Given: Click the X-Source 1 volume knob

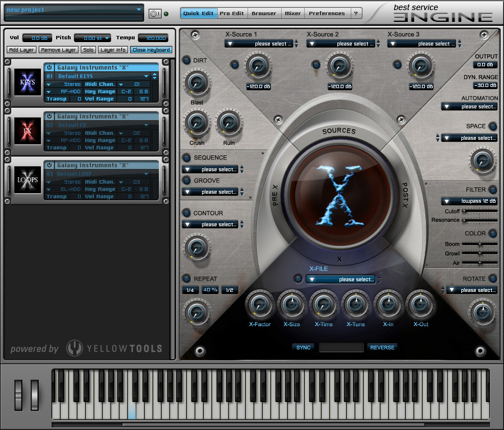Looking at the screenshot, I should click(258, 66).
